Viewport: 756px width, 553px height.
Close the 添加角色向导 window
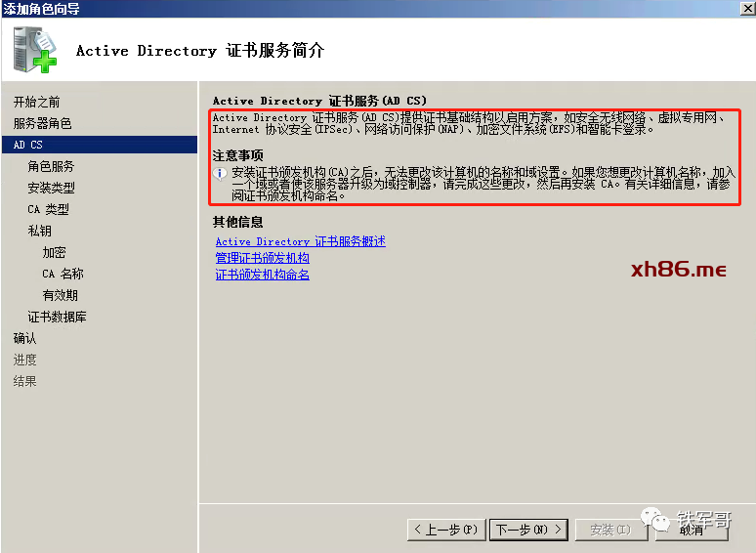[x=748, y=8]
